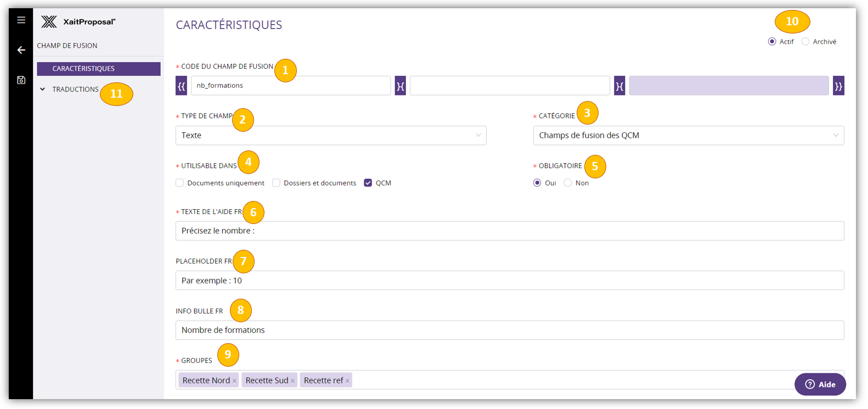The height and width of the screenshot is (409, 868).
Task: Select the Caractéristiques menu item
Action: pyautogui.click(x=99, y=69)
